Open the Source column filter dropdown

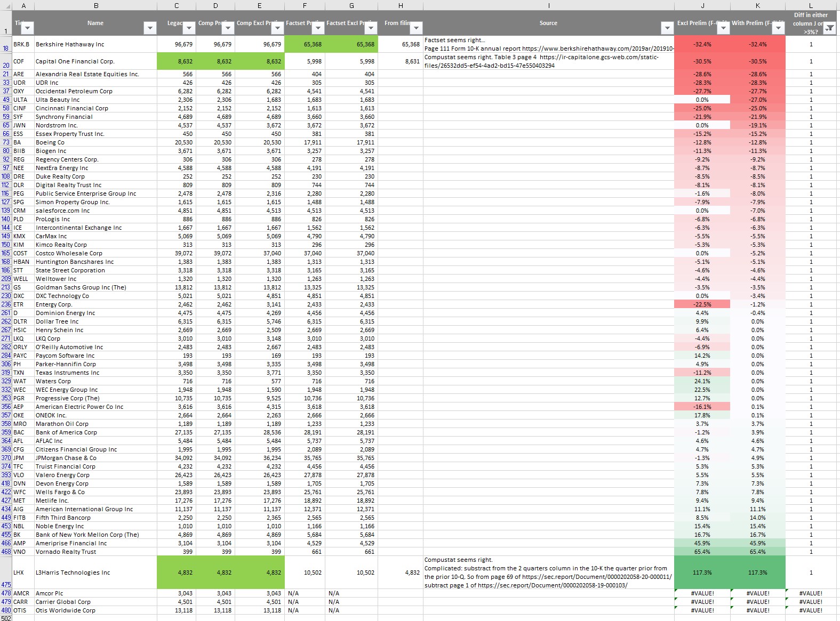pos(667,28)
